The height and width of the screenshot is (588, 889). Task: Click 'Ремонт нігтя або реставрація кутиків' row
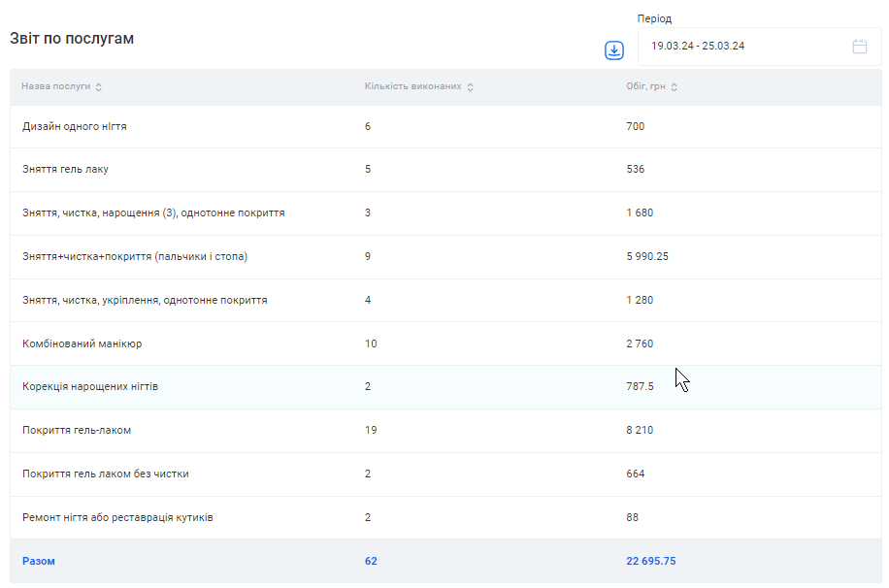[x=117, y=517]
